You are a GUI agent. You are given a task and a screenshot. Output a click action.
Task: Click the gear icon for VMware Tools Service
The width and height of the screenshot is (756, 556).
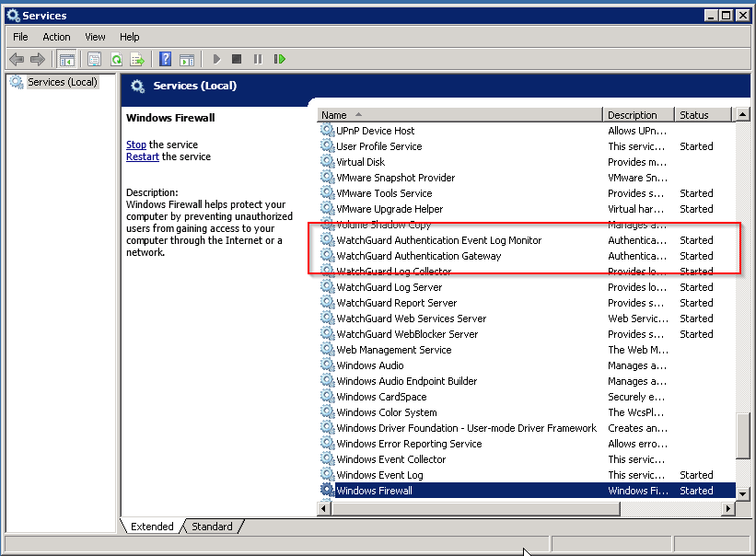(328, 192)
